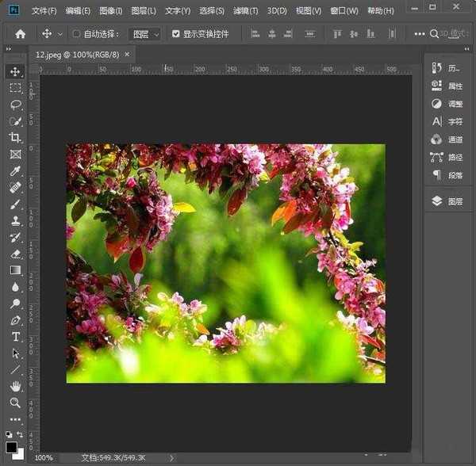This screenshot has width=476, height=466.
Task: Expand the Move tool preset picker arrow
Action: coord(60,34)
